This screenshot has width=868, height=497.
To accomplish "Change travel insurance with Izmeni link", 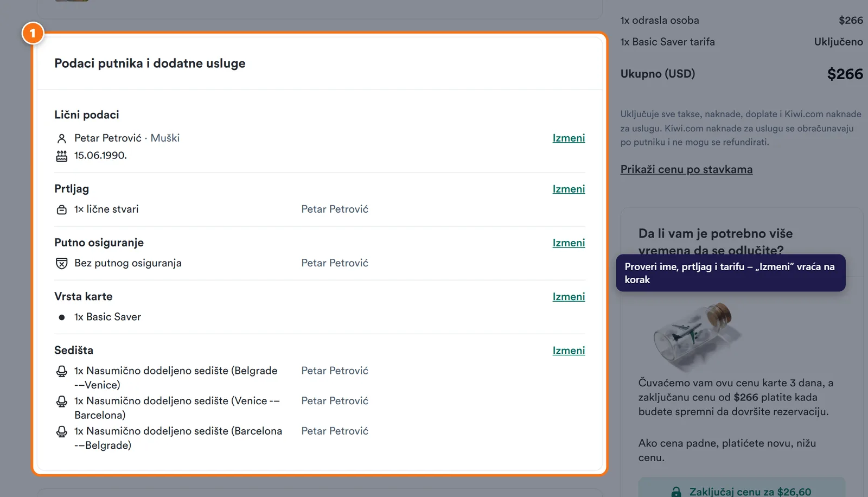I will 569,243.
